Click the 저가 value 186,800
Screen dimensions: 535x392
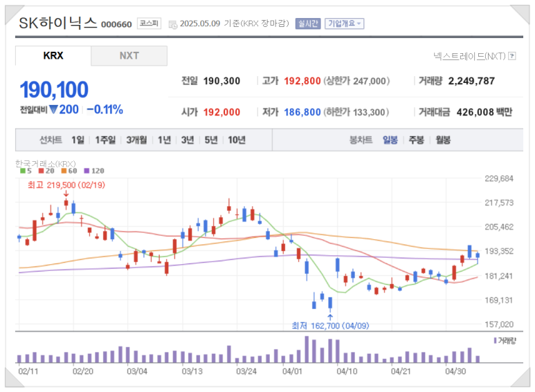point(302,112)
